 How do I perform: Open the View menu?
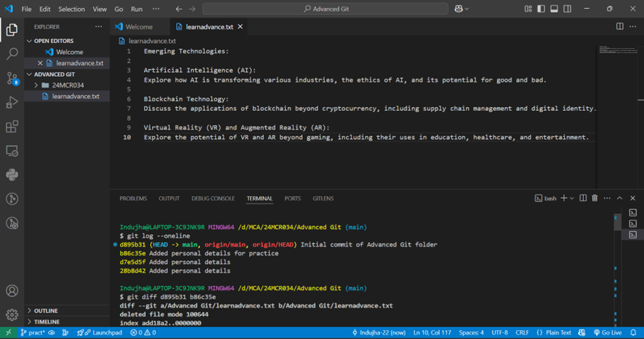pyautogui.click(x=99, y=9)
